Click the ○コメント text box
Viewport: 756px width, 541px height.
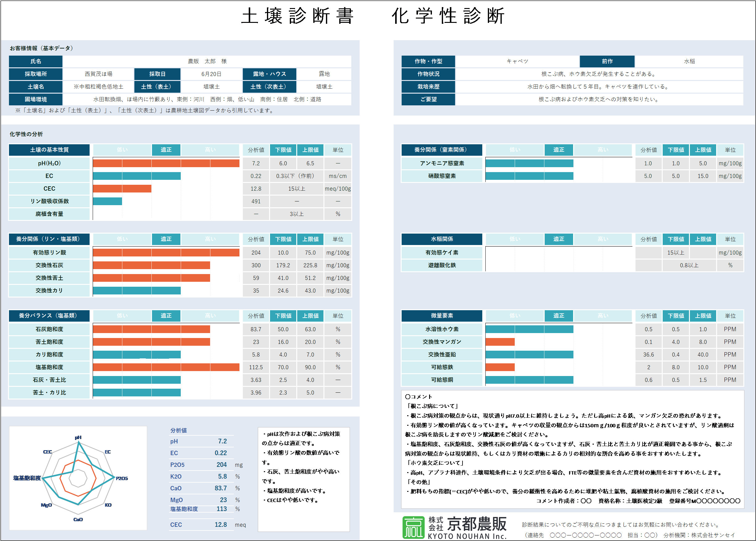point(572,449)
